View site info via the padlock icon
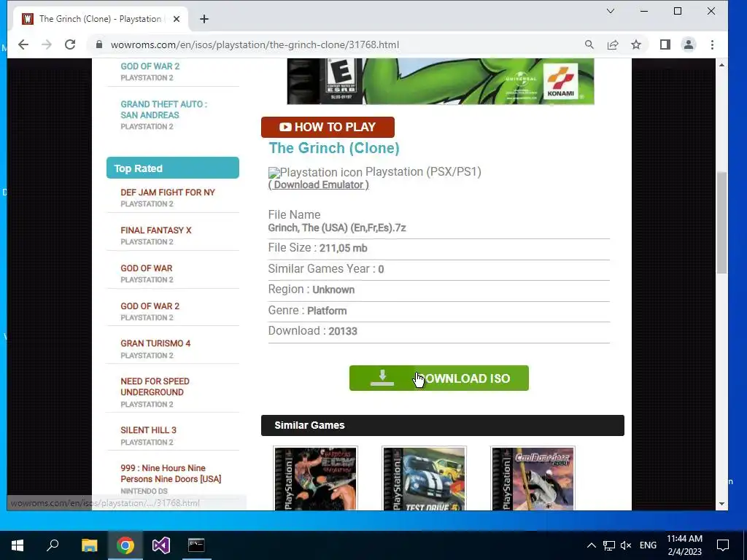This screenshot has height=560, width=747. tap(99, 44)
